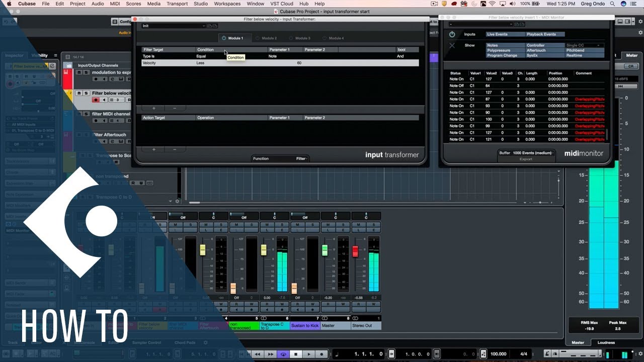The height and width of the screenshot is (362, 644).
Task: Solo the Filter below velocity track
Action: 86,93
